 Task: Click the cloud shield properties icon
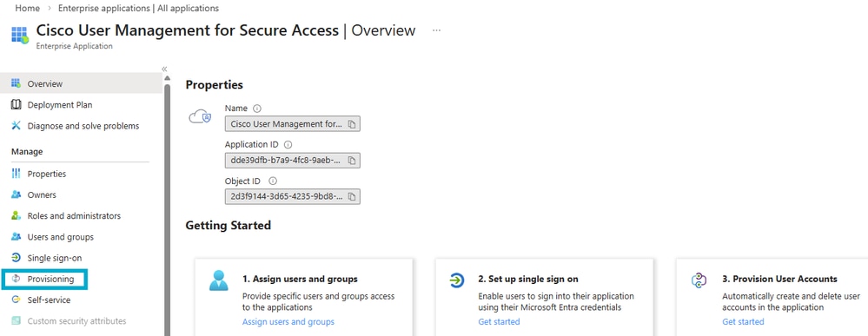coord(201,117)
